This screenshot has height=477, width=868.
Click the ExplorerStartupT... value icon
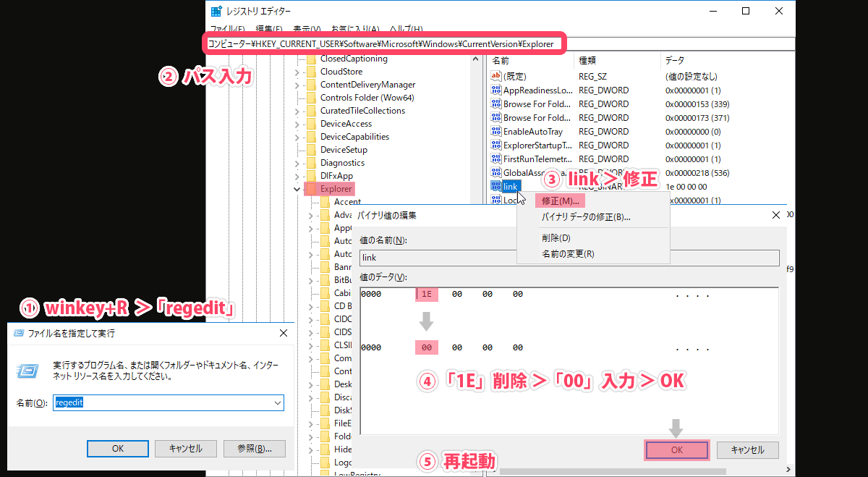pyautogui.click(x=496, y=145)
